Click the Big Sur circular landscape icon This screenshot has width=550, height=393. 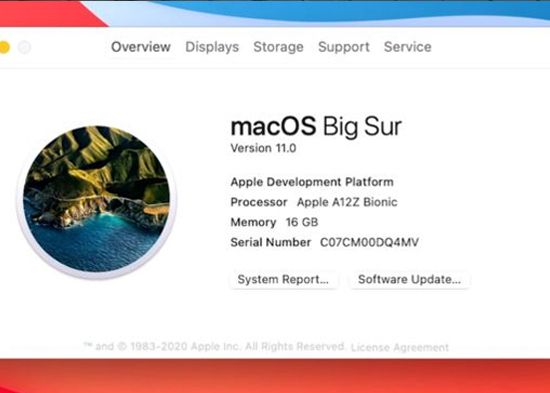[97, 199]
